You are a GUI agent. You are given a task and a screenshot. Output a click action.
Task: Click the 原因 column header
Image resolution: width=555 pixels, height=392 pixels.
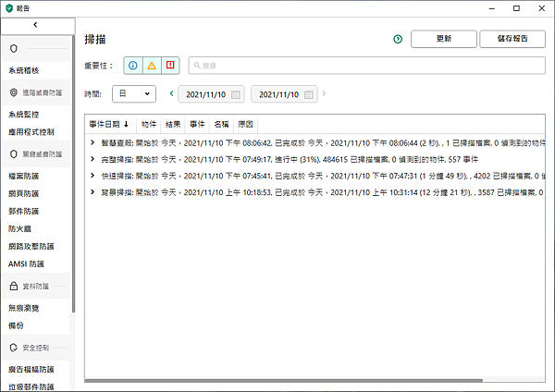coord(245,124)
